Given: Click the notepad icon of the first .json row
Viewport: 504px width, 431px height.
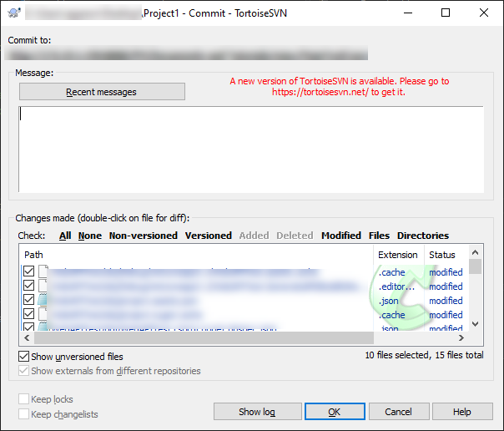Looking at the screenshot, I should point(43,300).
